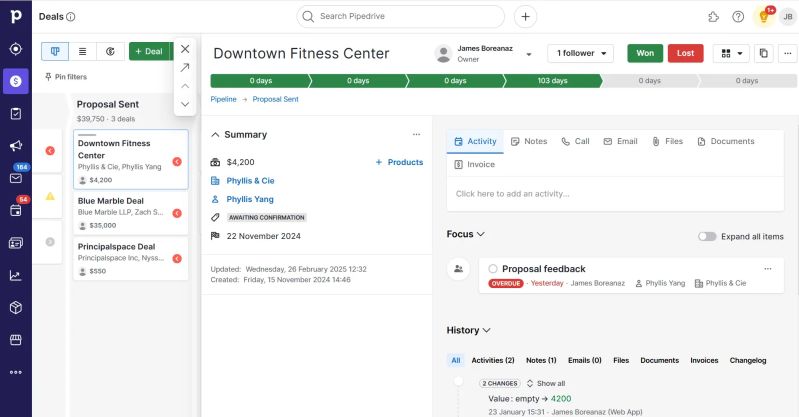The width and height of the screenshot is (799, 417).
Task: Click the Search Pipedrive field
Action: point(401,16)
